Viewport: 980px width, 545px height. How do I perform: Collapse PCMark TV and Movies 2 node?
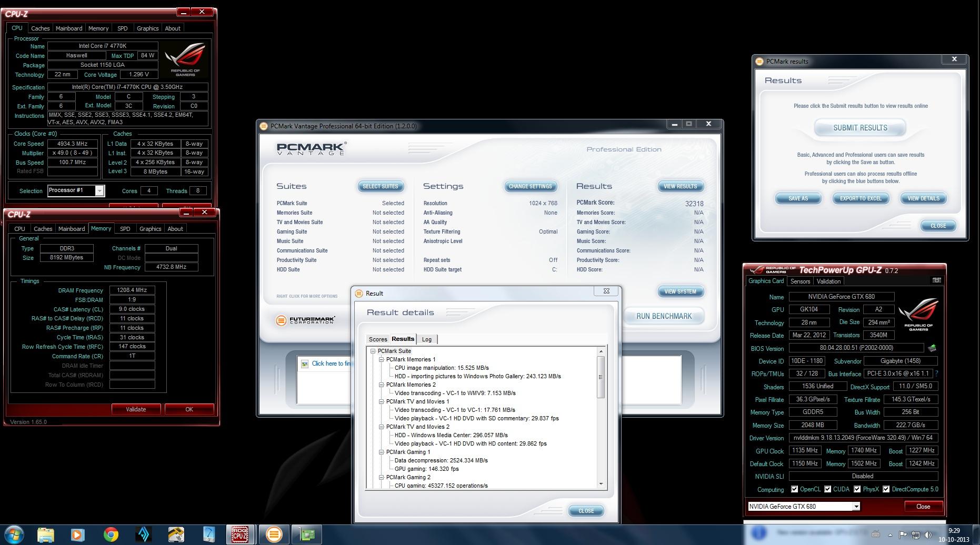tap(381, 427)
